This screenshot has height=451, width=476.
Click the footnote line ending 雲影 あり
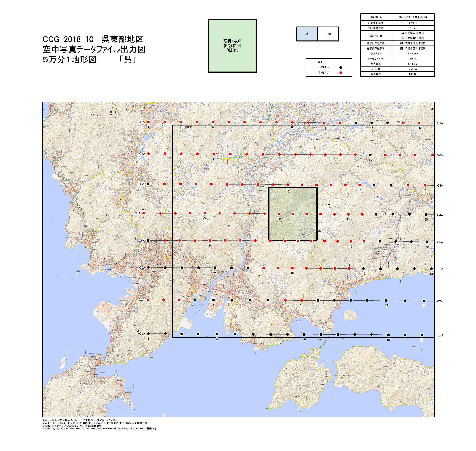(x=99, y=428)
